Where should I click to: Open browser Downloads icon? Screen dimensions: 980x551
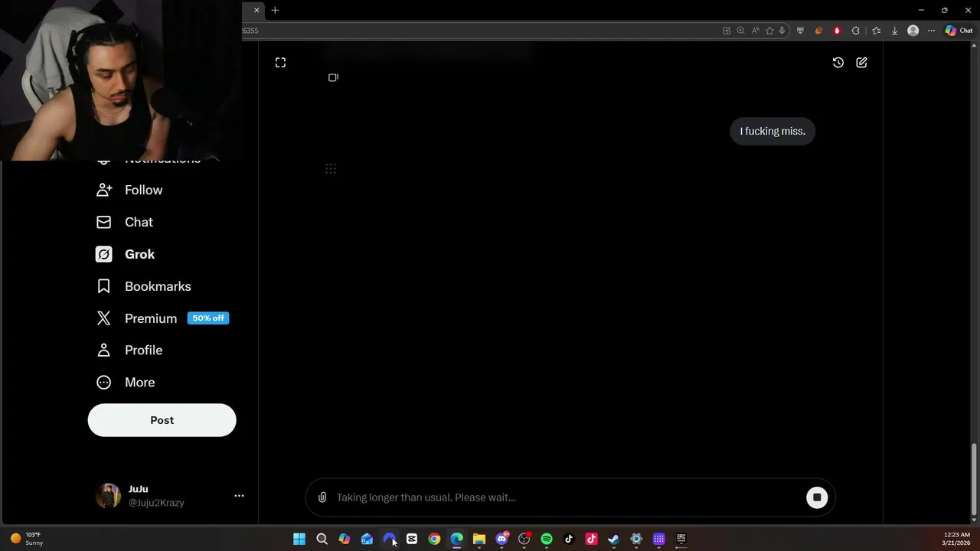[x=894, y=31]
